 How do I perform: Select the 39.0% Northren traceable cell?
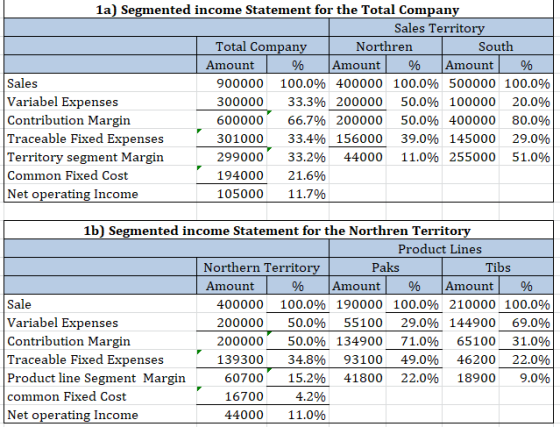tap(414, 139)
